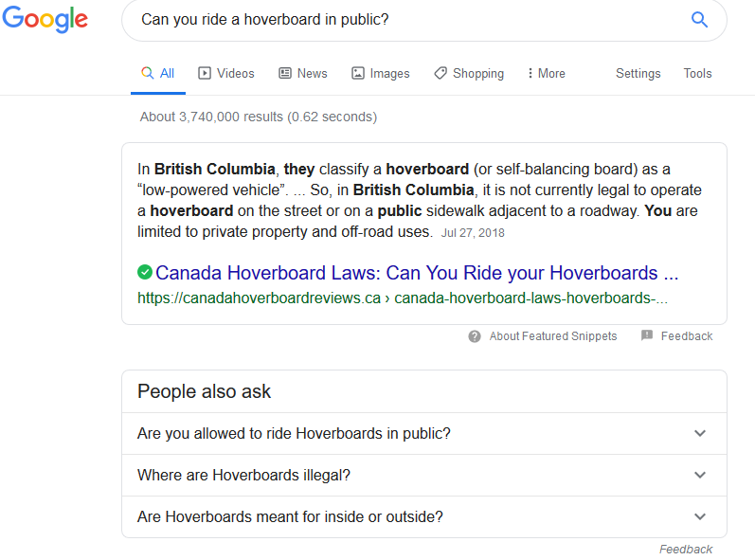Switch to the News tab
Viewport: 755px width, 560px height.
303,73
